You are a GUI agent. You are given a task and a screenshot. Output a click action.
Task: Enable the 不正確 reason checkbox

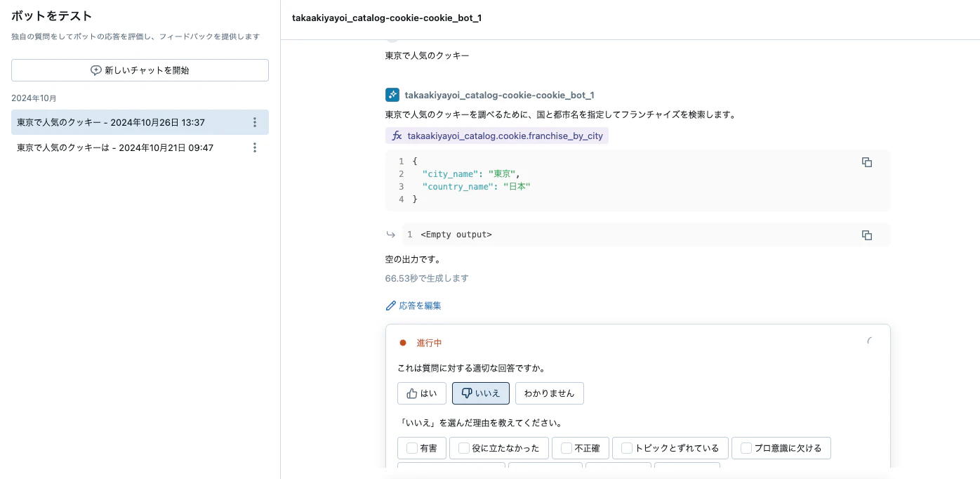click(567, 448)
